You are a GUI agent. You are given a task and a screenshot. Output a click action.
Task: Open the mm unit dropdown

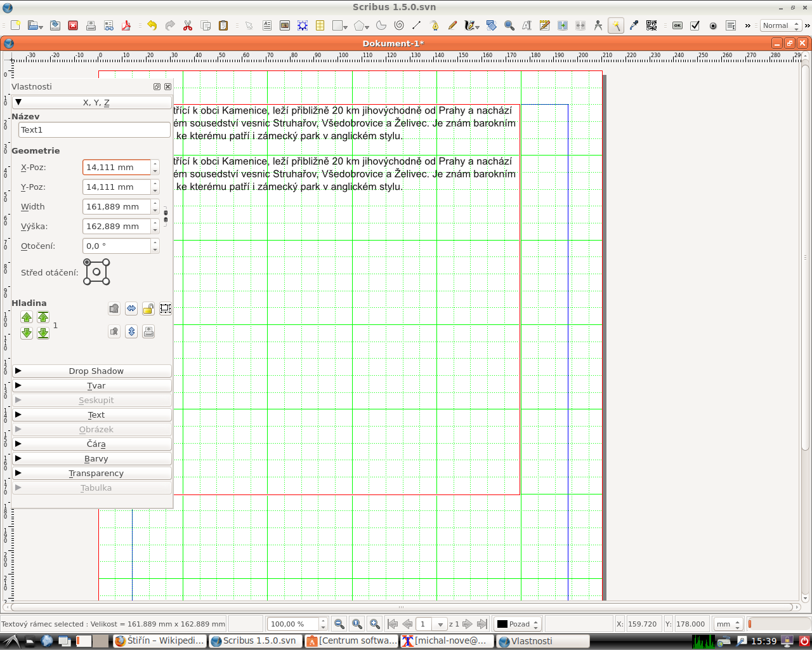coord(728,623)
